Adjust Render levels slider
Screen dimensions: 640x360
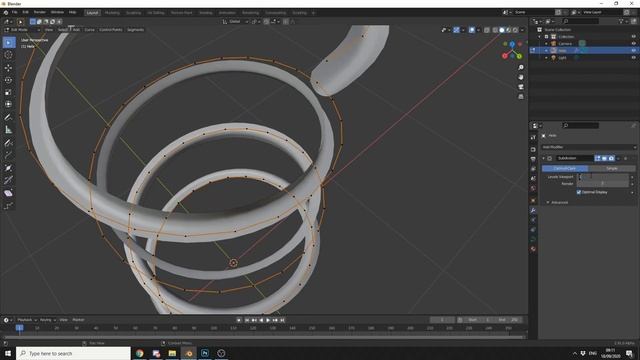pos(603,184)
